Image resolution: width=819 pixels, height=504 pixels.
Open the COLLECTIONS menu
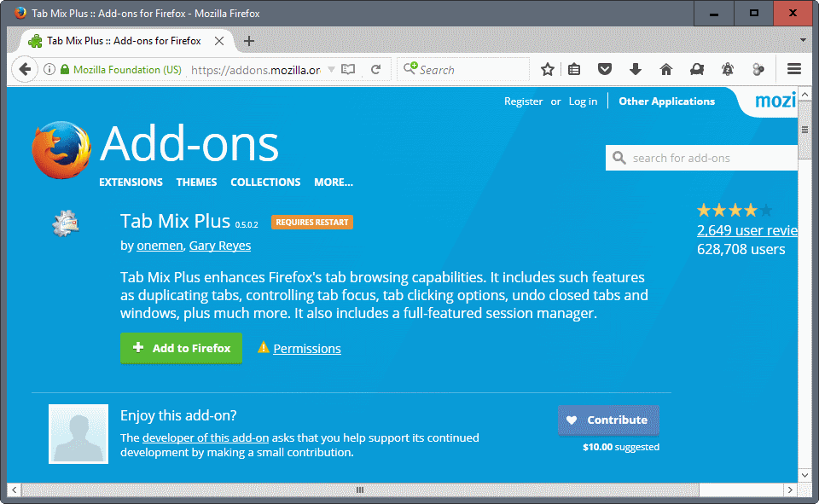click(x=265, y=182)
